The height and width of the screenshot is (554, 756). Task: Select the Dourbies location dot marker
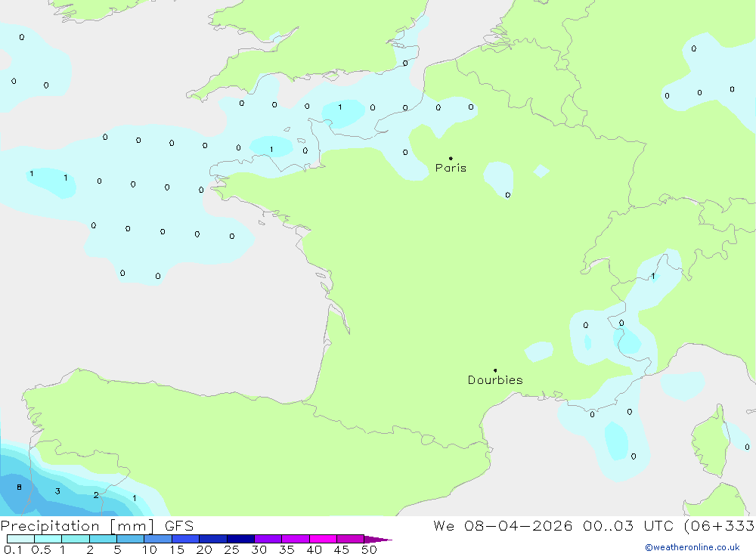pos(495,370)
